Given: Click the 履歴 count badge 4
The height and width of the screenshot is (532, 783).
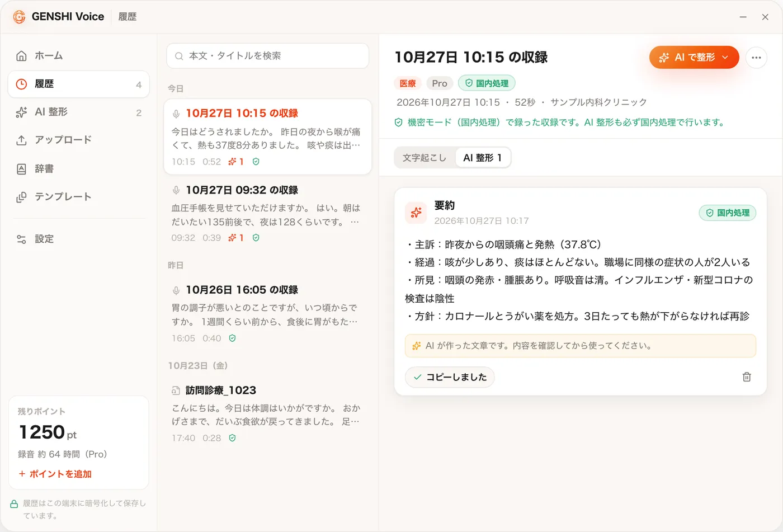Looking at the screenshot, I should click(x=139, y=85).
